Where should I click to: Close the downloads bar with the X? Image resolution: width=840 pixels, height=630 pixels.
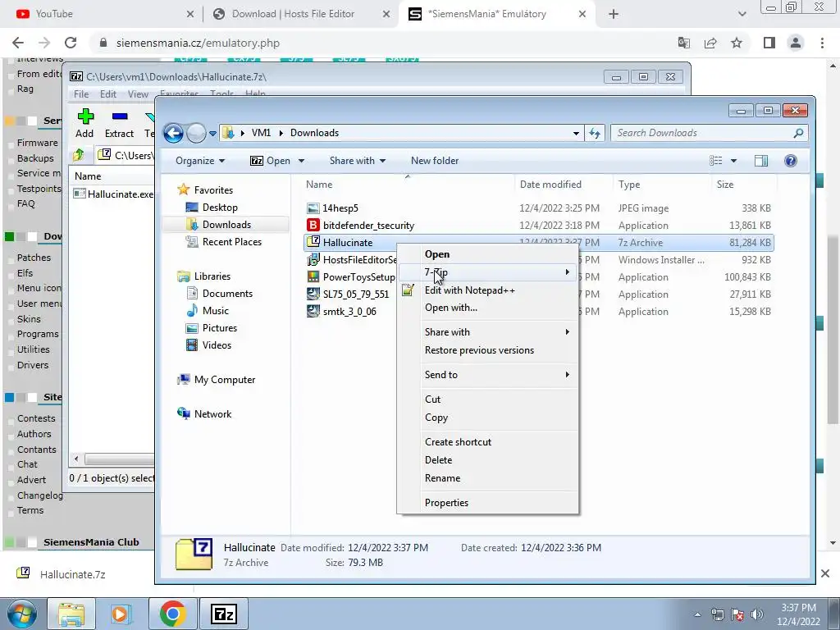click(825, 573)
